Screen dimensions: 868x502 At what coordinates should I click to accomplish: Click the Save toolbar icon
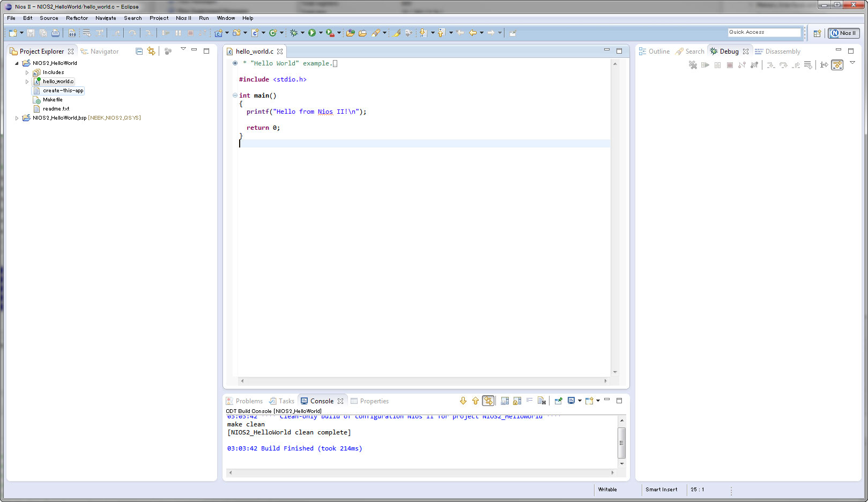pos(31,33)
